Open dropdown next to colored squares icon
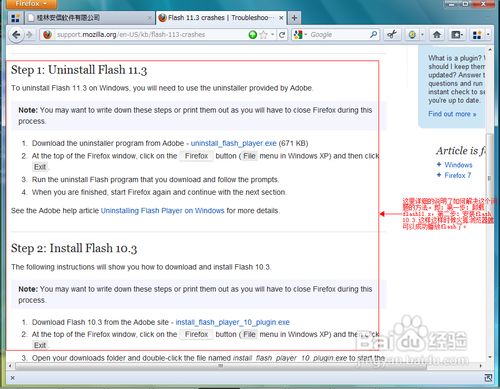Viewport: 500px width, 389px height. click(488, 35)
